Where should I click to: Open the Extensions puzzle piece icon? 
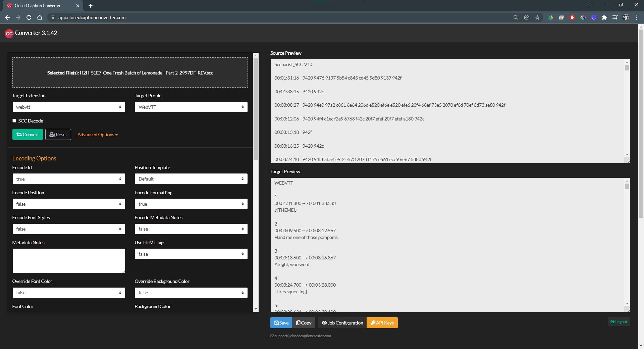[604, 17]
